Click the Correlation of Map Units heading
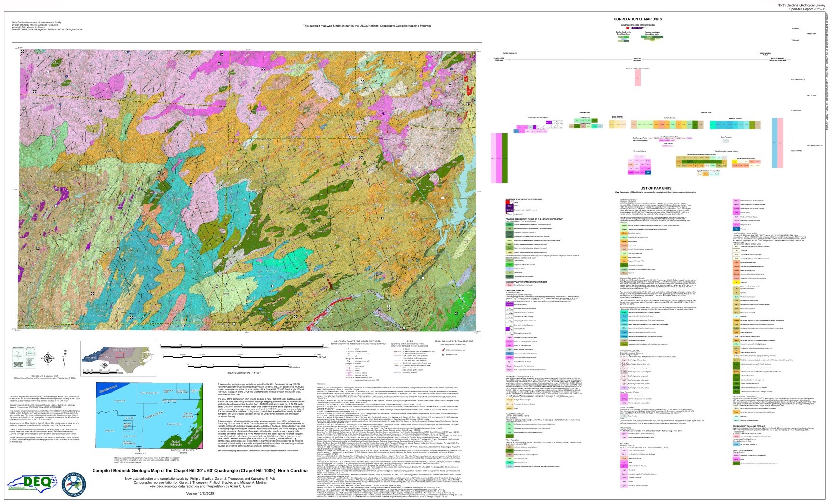This screenshot has height=504, width=832. (638, 19)
